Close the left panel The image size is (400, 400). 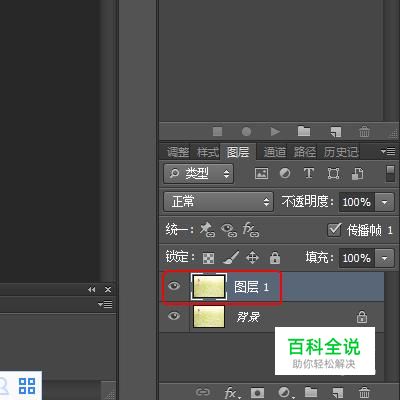[108, 290]
